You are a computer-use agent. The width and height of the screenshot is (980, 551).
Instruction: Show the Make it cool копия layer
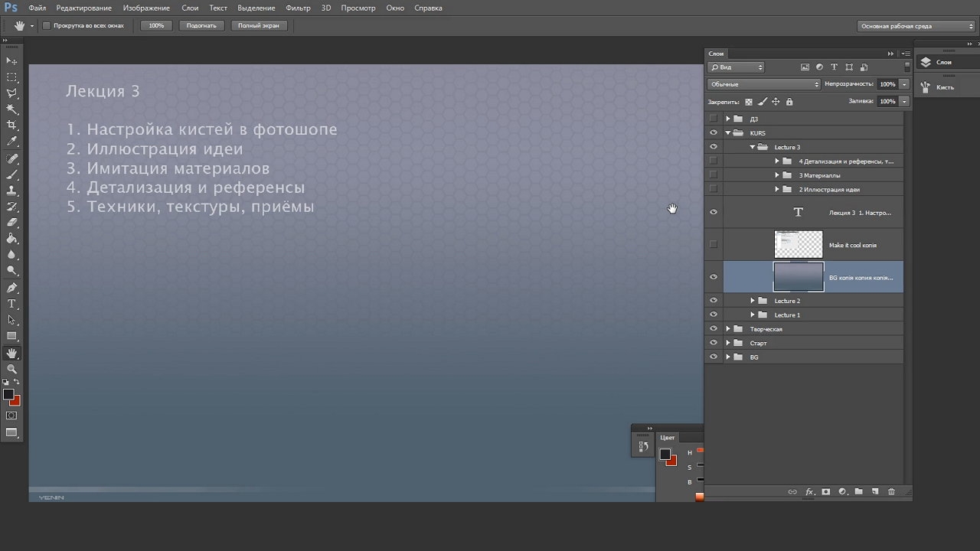coord(714,245)
